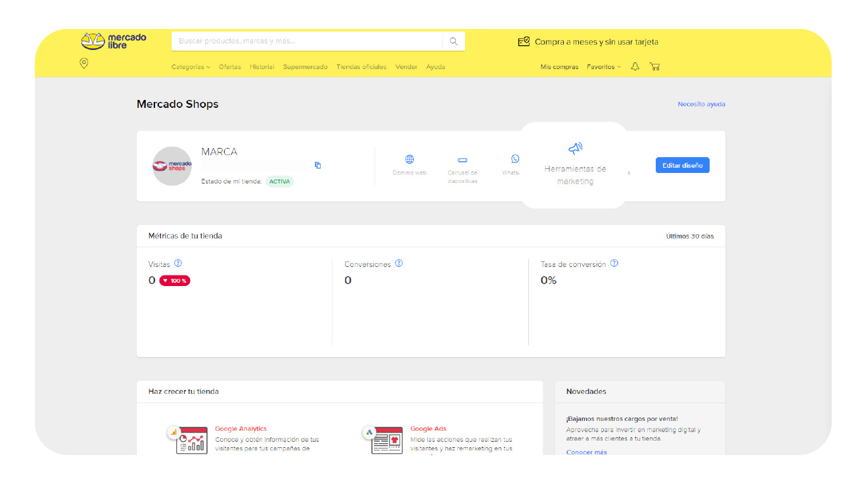Click the ACTIVA status badge

pos(280,181)
